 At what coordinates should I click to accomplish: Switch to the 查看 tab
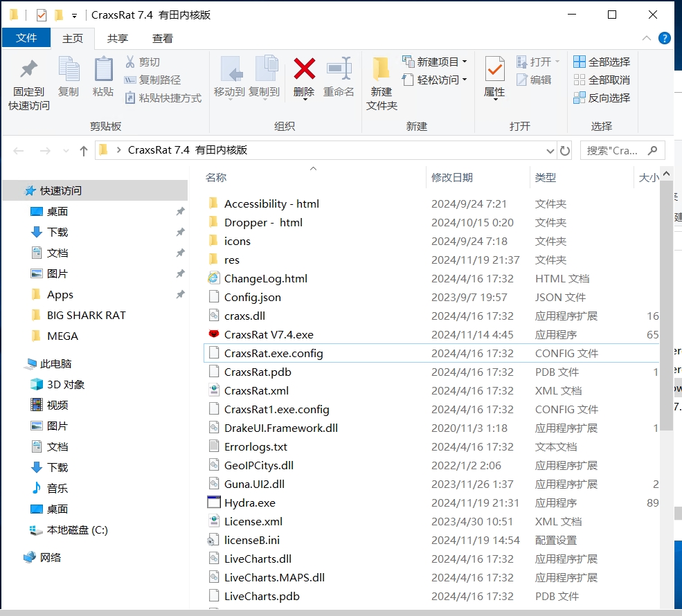pos(163,39)
